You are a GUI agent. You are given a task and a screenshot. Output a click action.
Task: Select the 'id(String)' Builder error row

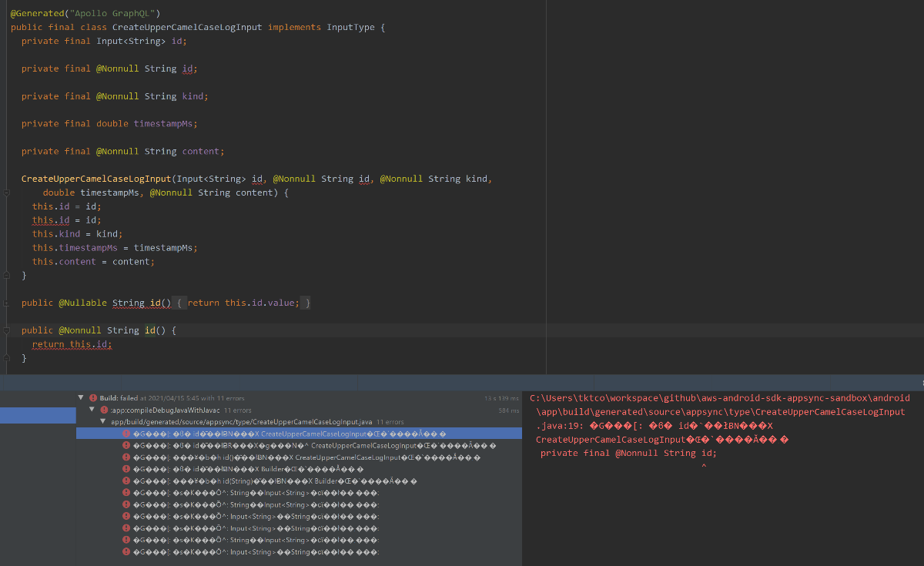point(299,481)
